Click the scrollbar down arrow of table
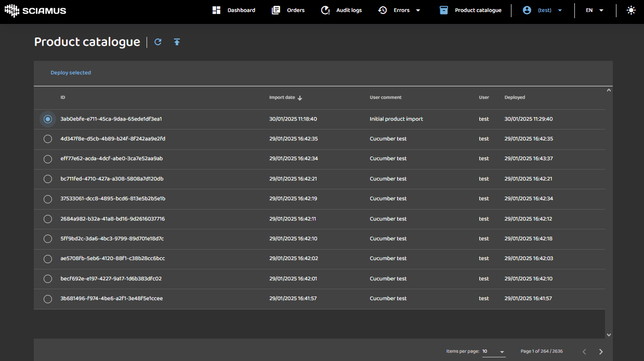644x361 pixels. 609,335
